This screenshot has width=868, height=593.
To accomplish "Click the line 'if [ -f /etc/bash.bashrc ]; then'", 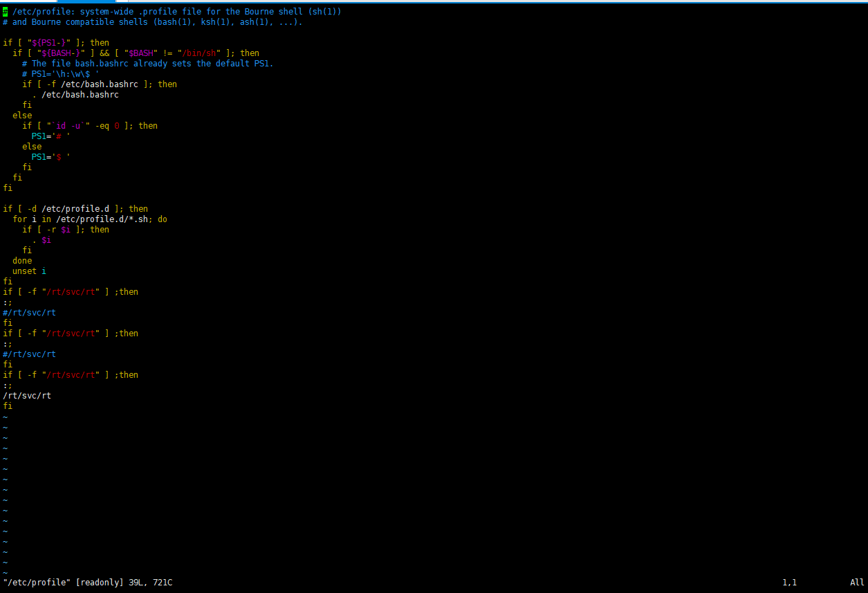I will (x=100, y=84).
